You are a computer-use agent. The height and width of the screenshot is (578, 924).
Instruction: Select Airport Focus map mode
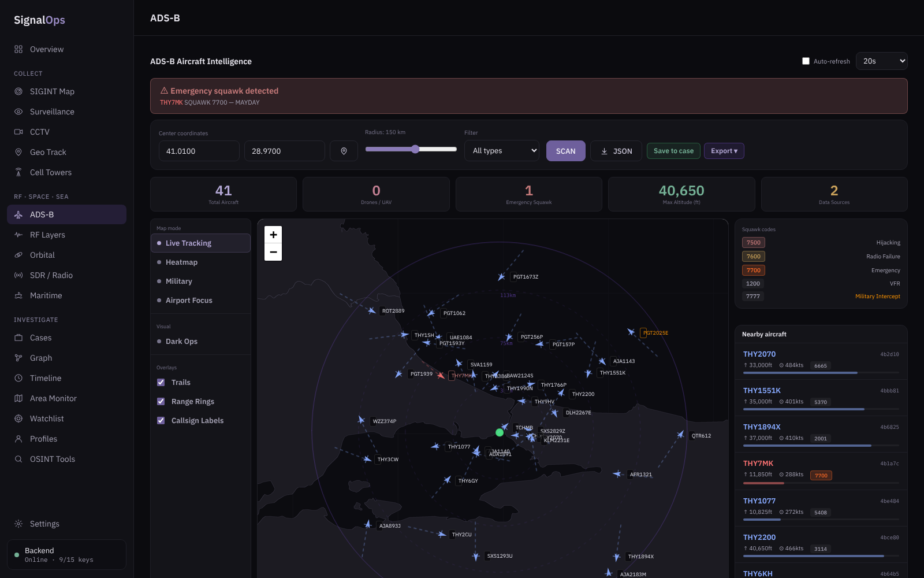coord(200,301)
